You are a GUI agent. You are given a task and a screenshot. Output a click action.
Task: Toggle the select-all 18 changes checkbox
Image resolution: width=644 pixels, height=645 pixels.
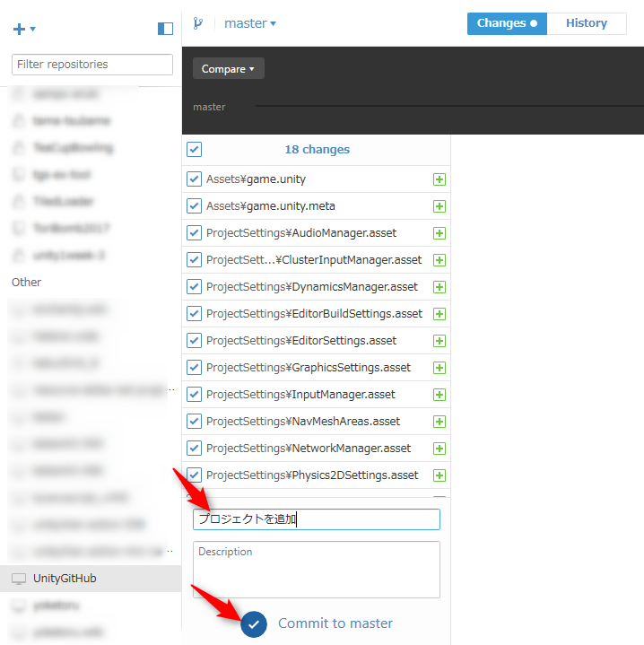click(194, 149)
